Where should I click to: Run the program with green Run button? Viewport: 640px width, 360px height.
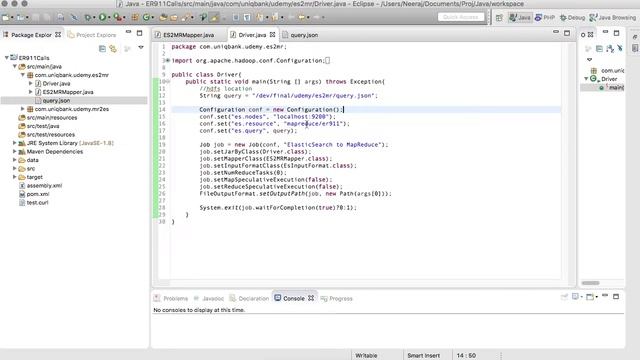point(102,18)
